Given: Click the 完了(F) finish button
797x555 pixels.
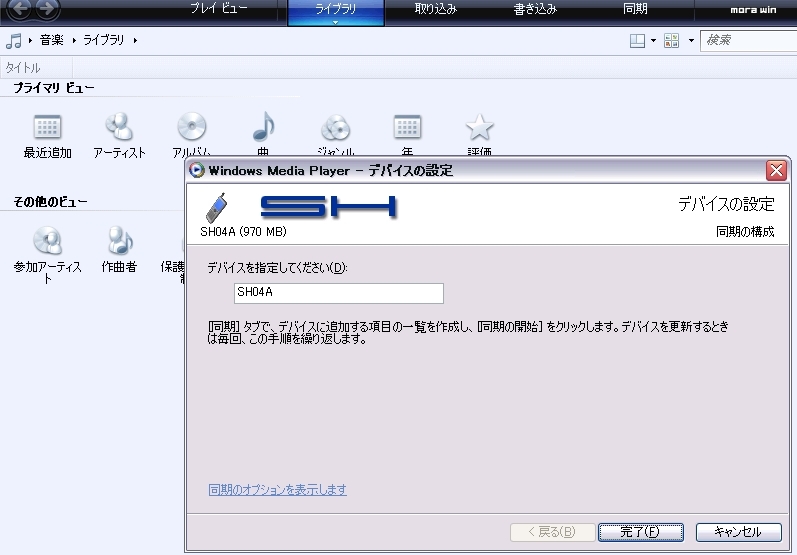Looking at the screenshot, I should coord(640,532).
